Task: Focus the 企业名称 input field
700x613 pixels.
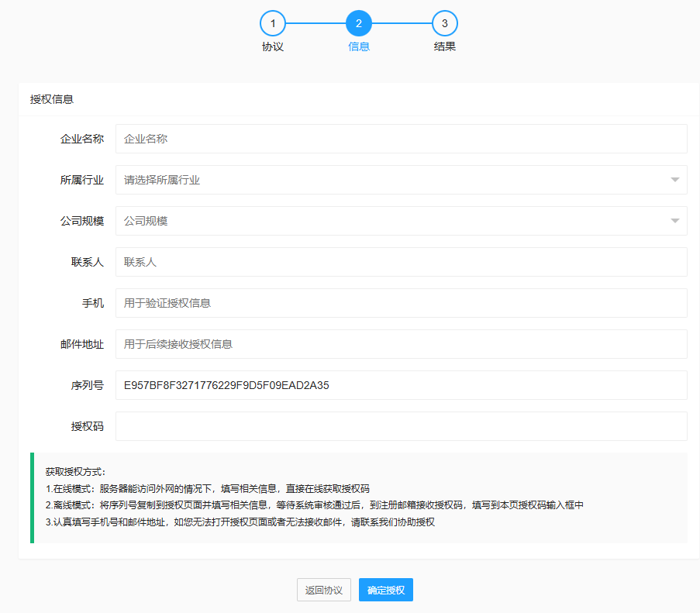Action: (x=401, y=139)
